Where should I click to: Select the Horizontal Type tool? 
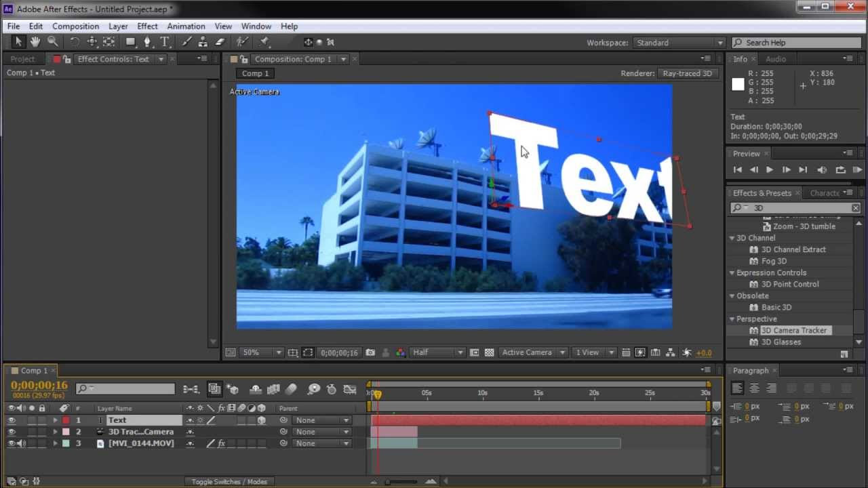tap(164, 42)
